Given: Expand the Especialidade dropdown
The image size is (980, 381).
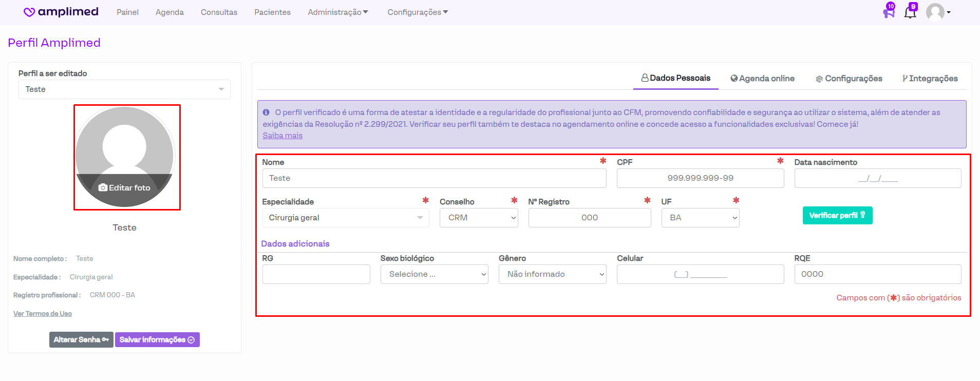Looking at the screenshot, I should [345, 218].
